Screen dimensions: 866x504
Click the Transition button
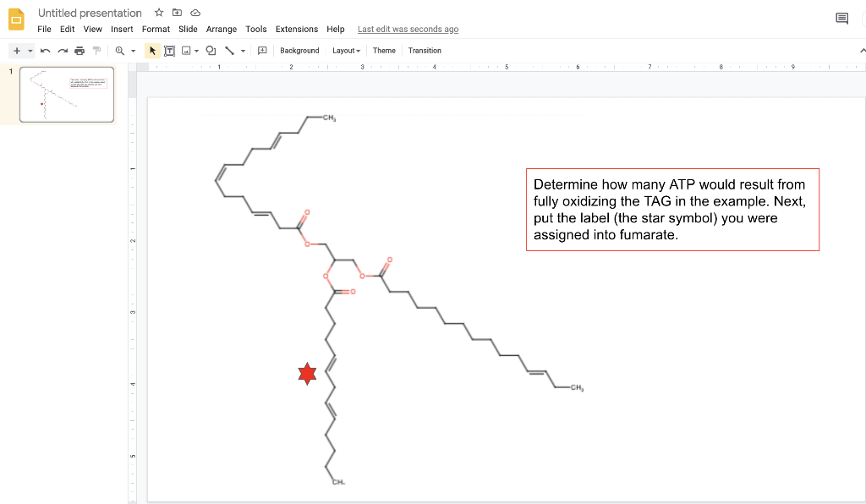(425, 51)
